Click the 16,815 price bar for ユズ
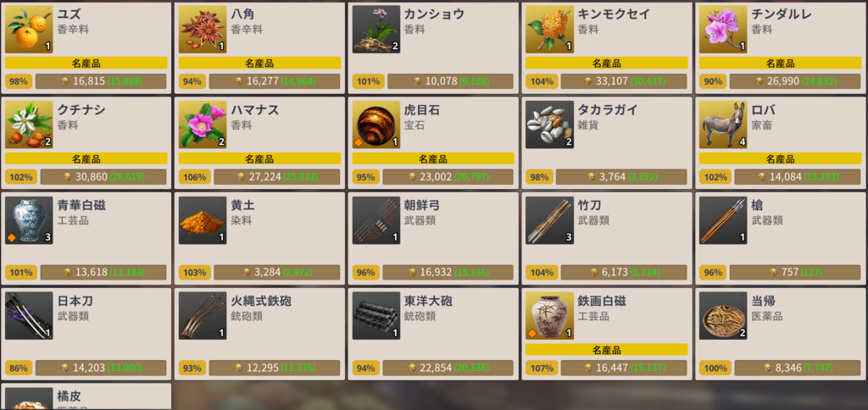This screenshot has width=868, height=410. pyautogui.click(x=101, y=81)
